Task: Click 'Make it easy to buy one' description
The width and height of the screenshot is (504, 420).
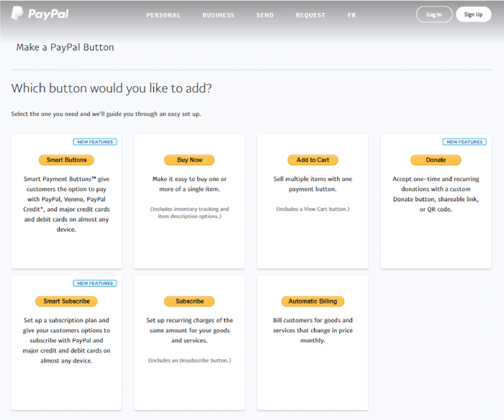Action: [x=189, y=184]
